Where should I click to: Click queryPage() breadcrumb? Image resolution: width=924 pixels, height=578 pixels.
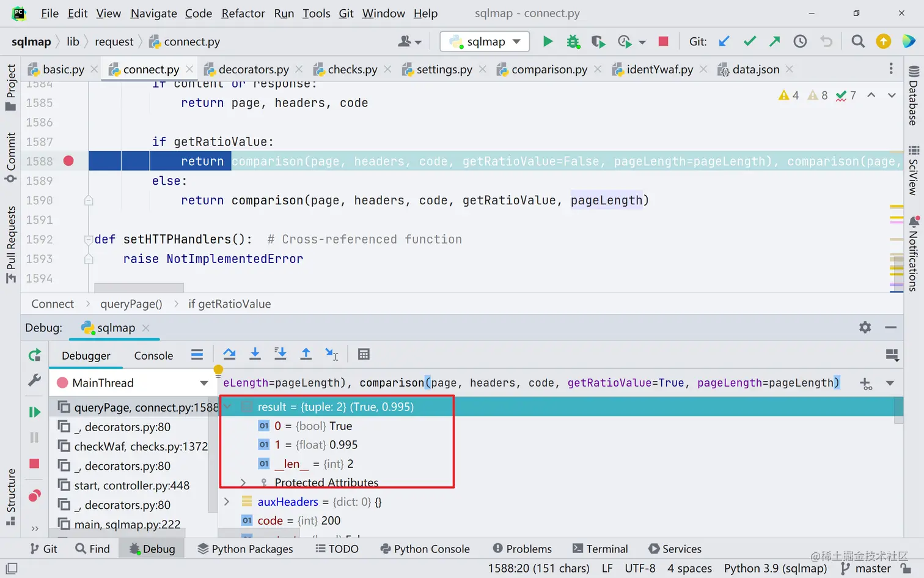[x=131, y=304]
